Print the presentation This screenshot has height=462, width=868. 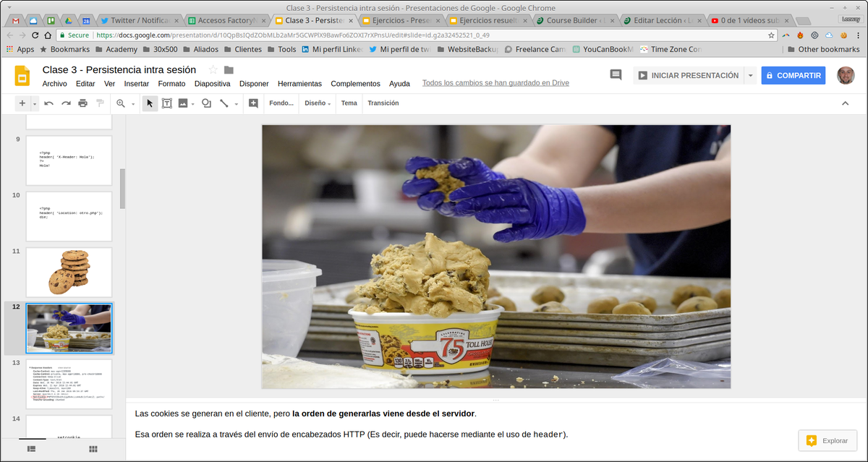[x=82, y=103]
